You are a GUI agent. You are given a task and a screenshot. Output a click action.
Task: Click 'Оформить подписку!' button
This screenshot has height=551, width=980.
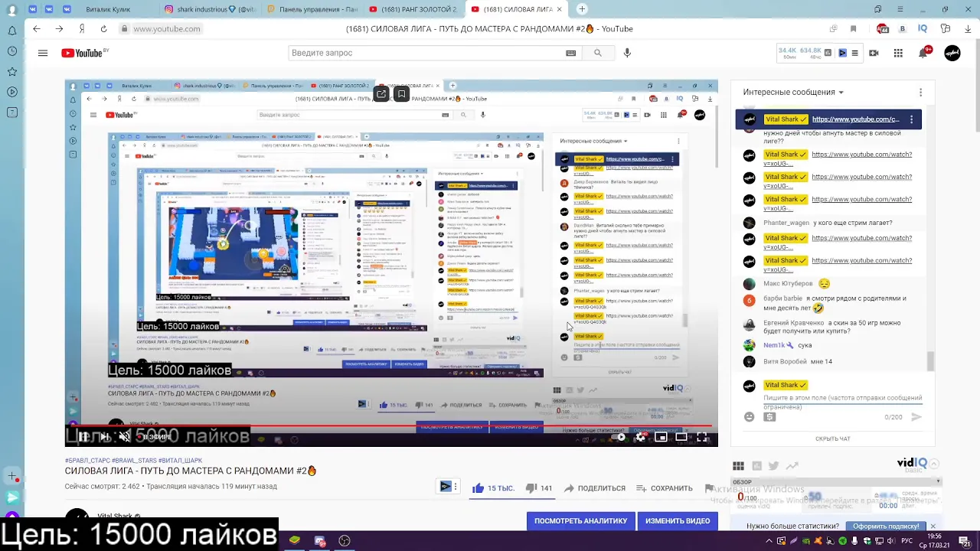[x=886, y=527]
